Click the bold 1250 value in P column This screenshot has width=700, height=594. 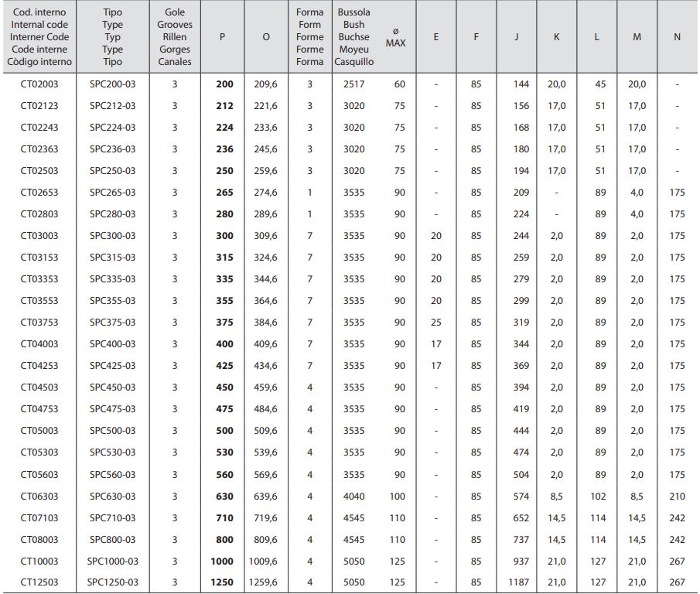pyautogui.click(x=221, y=582)
